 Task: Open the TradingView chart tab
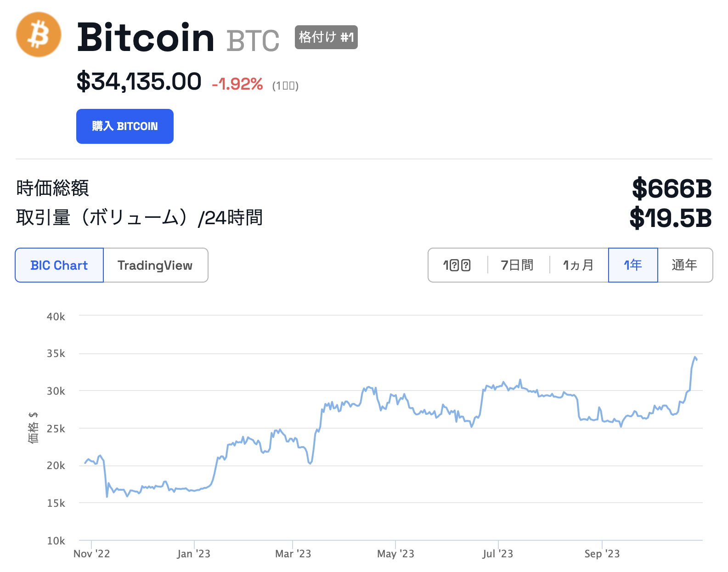[x=155, y=266]
